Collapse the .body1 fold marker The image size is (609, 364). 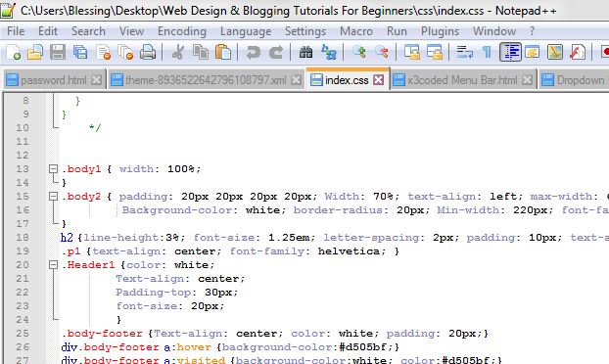pyautogui.click(x=53, y=169)
